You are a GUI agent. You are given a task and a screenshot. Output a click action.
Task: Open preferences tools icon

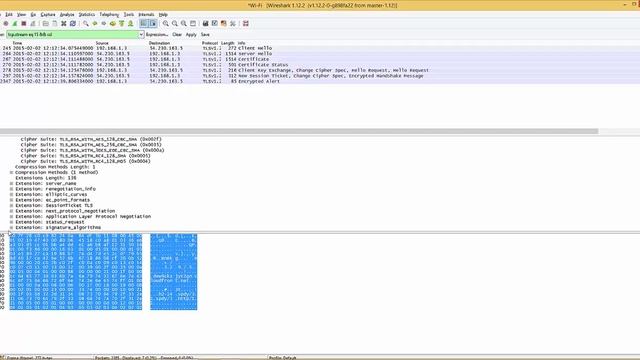[233, 24]
